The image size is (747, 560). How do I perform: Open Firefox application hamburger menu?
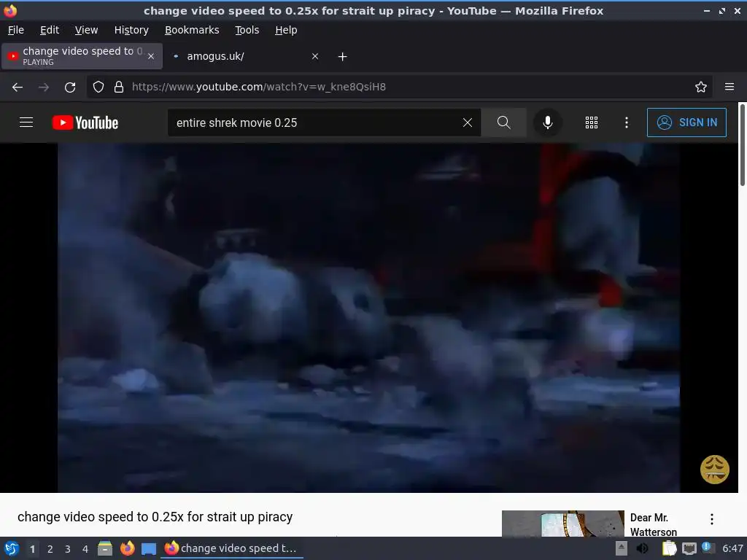[x=729, y=87]
